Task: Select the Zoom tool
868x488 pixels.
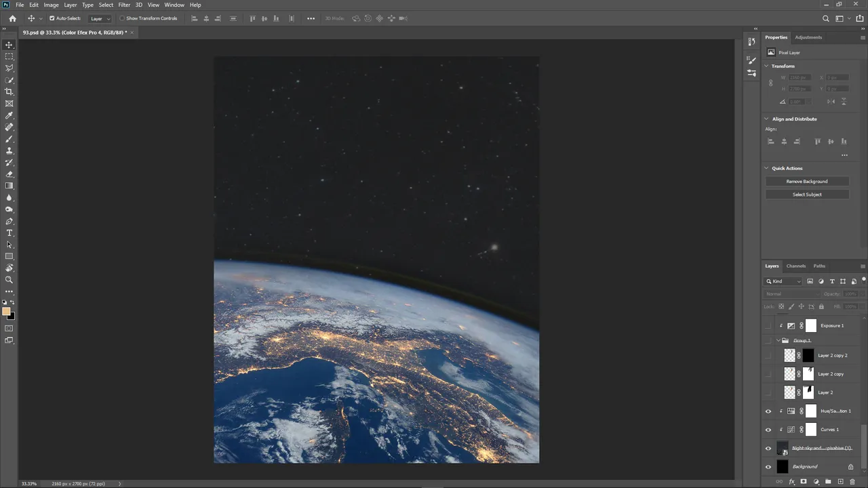Action: click(x=9, y=280)
